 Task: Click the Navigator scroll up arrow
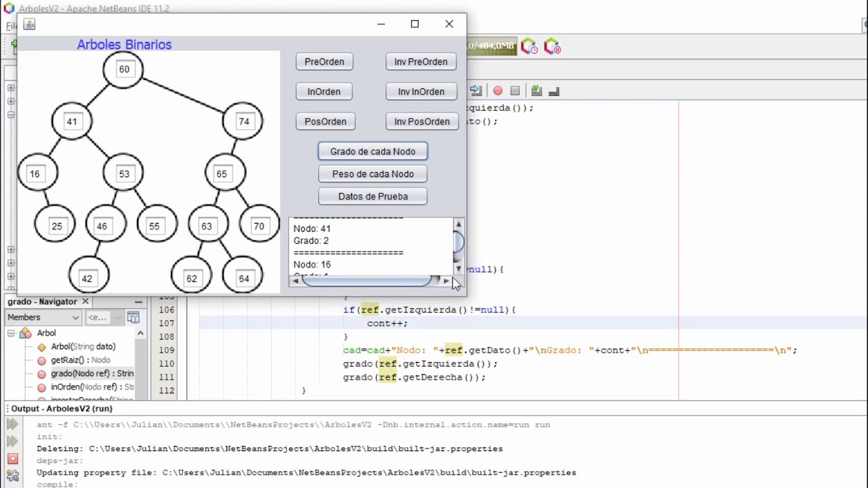pyautogui.click(x=140, y=333)
